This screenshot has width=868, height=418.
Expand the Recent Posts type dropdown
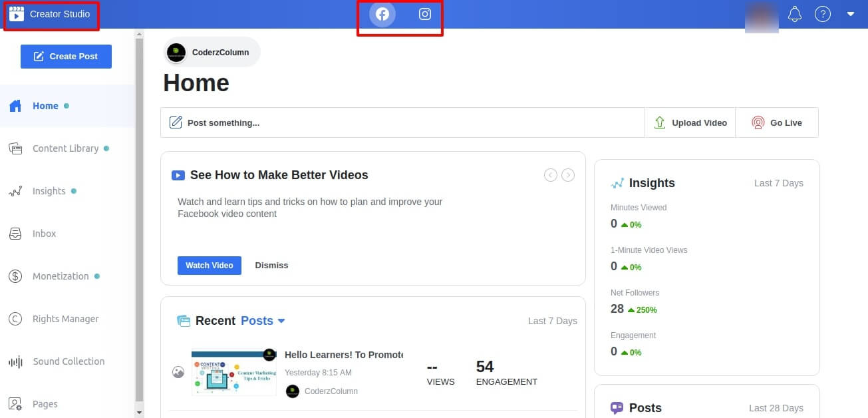(263, 321)
